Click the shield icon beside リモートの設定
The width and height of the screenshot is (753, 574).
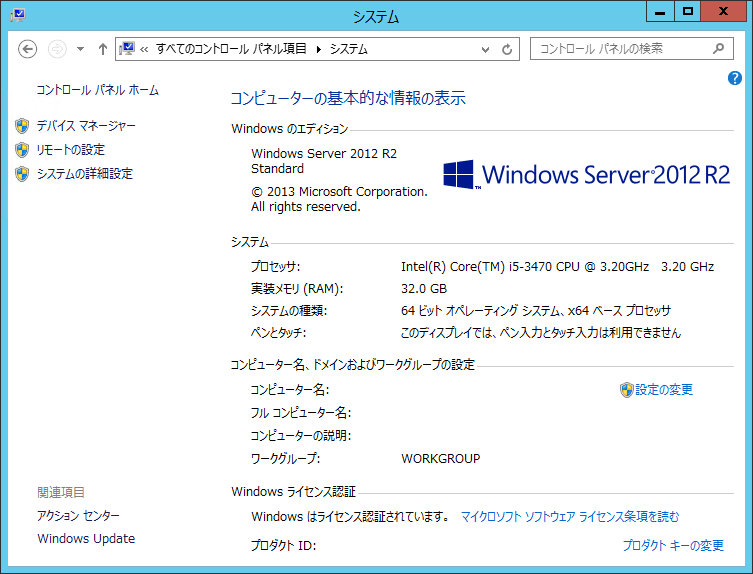point(22,150)
